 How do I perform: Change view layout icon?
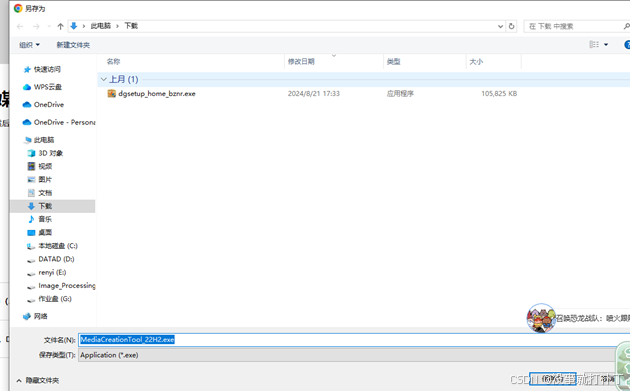point(594,45)
